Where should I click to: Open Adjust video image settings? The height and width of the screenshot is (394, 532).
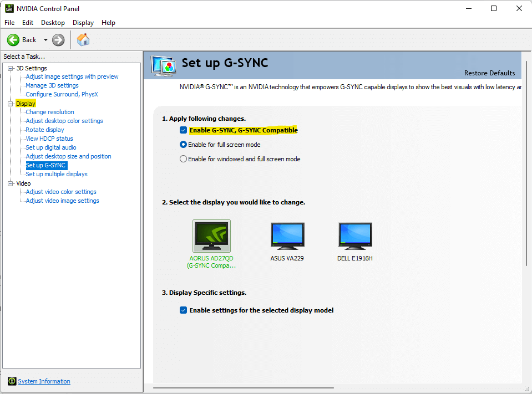click(63, 201)
